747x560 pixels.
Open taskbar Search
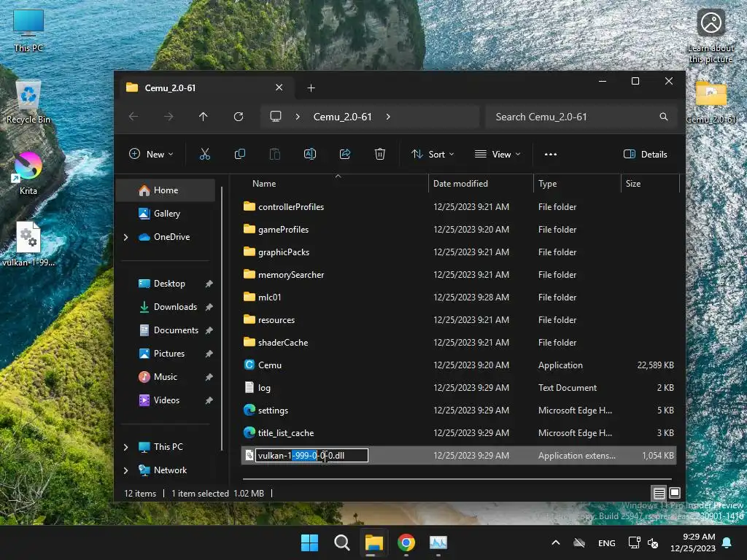click(341, 542)
